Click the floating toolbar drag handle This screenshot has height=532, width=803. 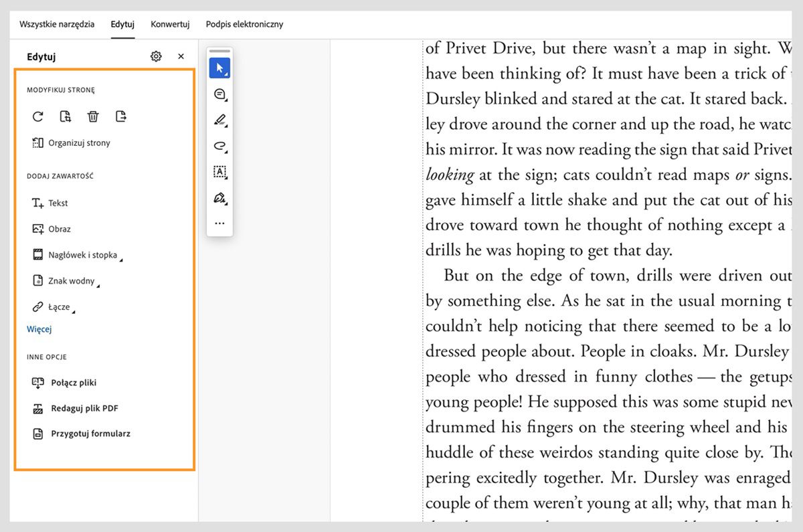[219, 51]
